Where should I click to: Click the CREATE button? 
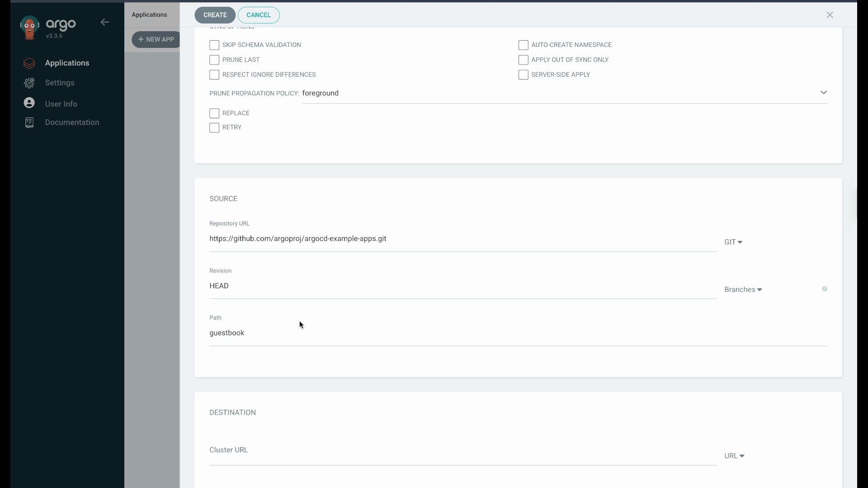215,15
